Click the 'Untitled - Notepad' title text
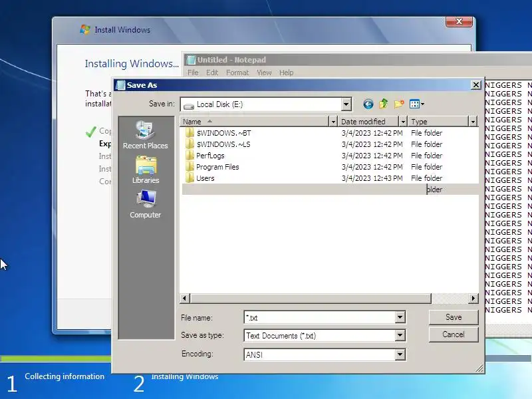Image resolution: width=532 pixels, height=399 pixels. (231, 60)
